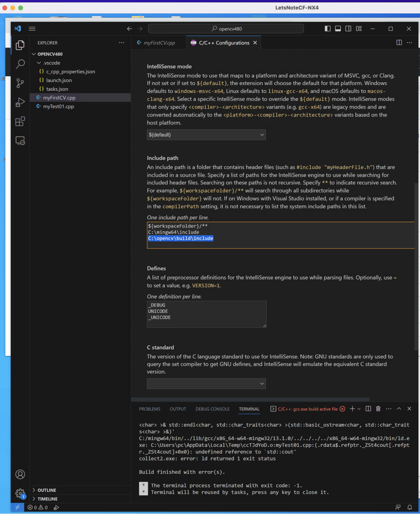Open the IntelliSense mode dropdown
The height and width of the screenshot is (514, 420).
[x=206, y=134]
